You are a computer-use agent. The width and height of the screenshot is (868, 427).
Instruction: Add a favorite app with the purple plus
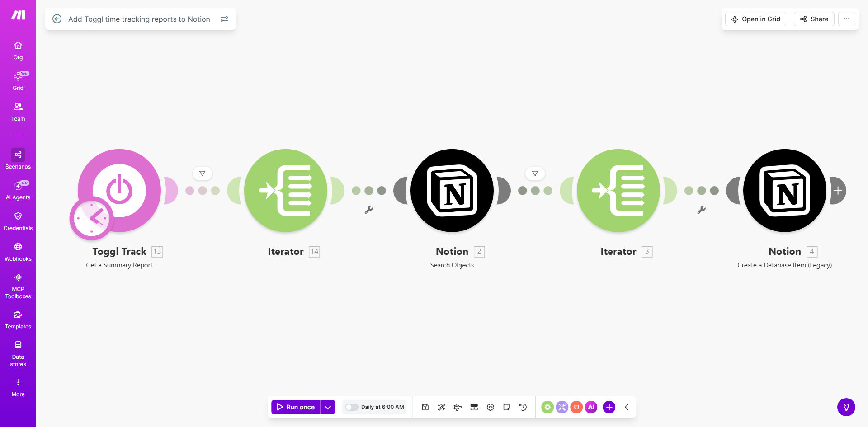tap(609, 407)
